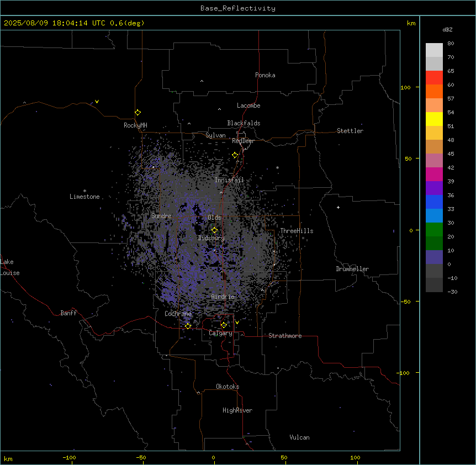Select the yellow diamond marker between Olds and Didsbury
Screen dimensions: 476x465
tap(215, 230)
